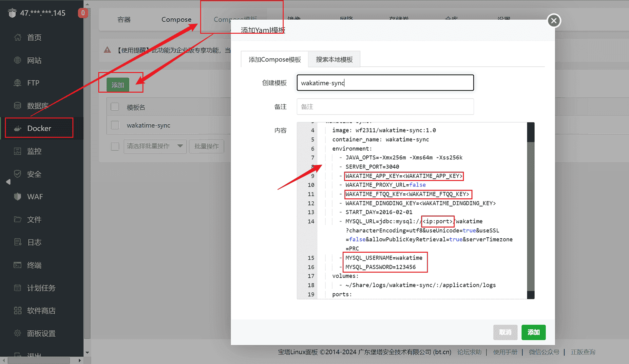Open FTP via its sidebar icon

click(x=18, y=83)
